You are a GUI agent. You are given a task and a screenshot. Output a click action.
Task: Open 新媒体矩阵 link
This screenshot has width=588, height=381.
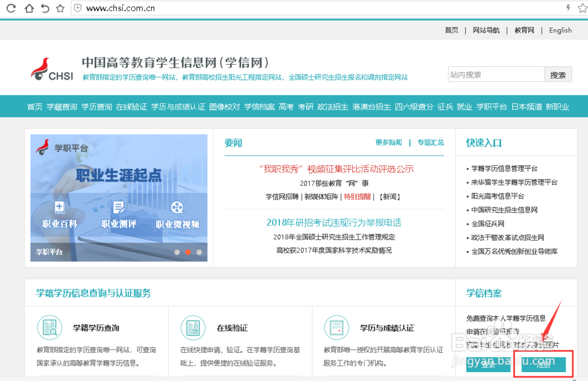click(x=321, y=197)
